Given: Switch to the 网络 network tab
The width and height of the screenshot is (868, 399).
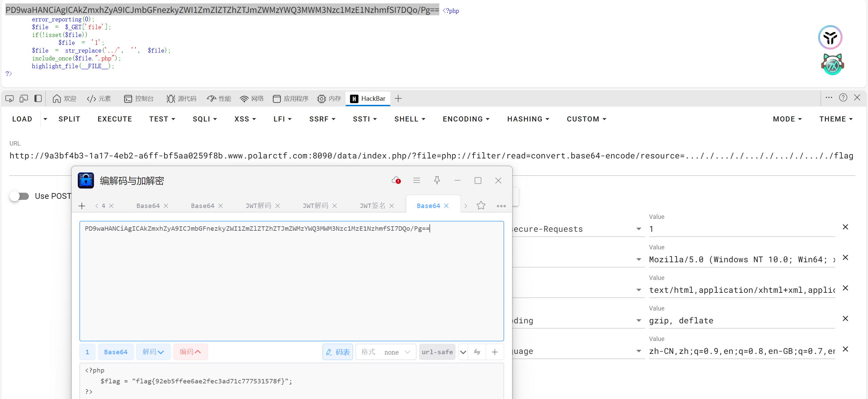Looking at the screenshot, I should [x=252, y=99].
